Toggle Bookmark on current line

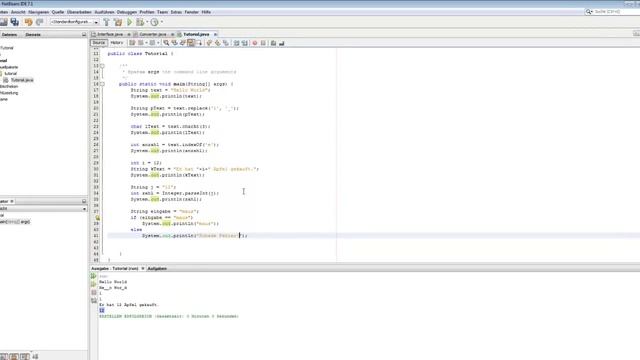(226, 43)
